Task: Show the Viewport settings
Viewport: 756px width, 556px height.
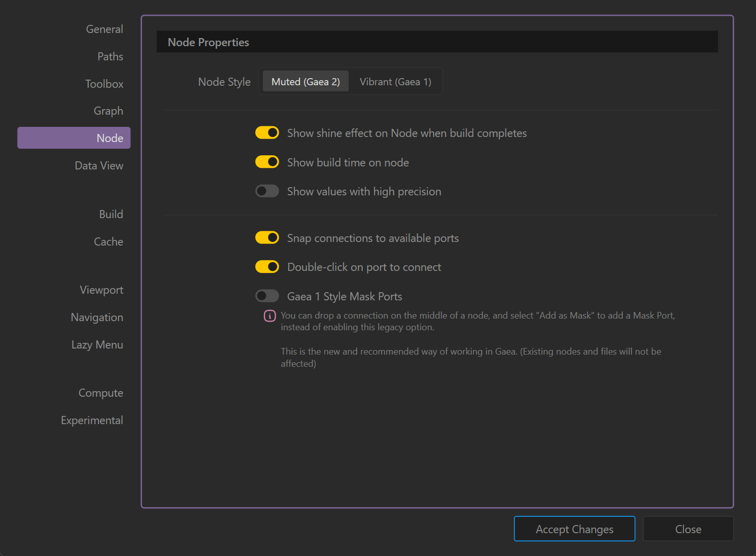Action: [x=101, y=290]
